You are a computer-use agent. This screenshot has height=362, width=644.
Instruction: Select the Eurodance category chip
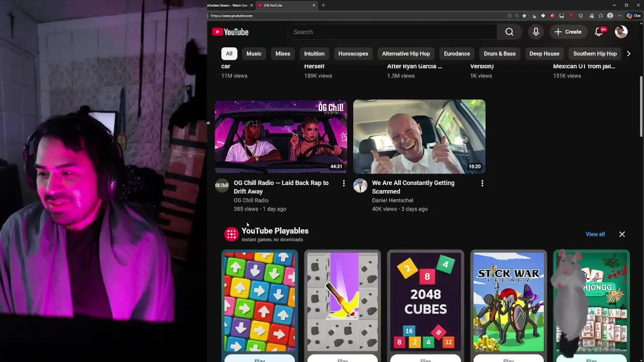(457, 54)
